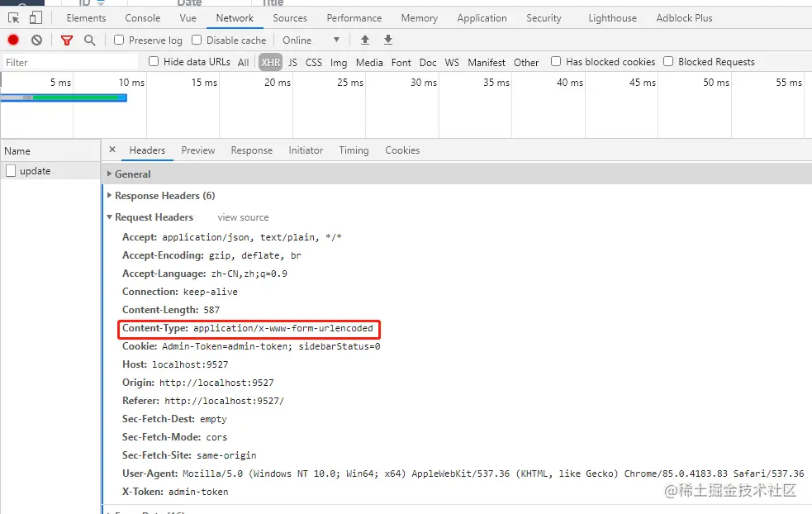Enable Preserve log checkbox
Image resolution: width=812 pixels, height=514 pixels.
(119, 40)
